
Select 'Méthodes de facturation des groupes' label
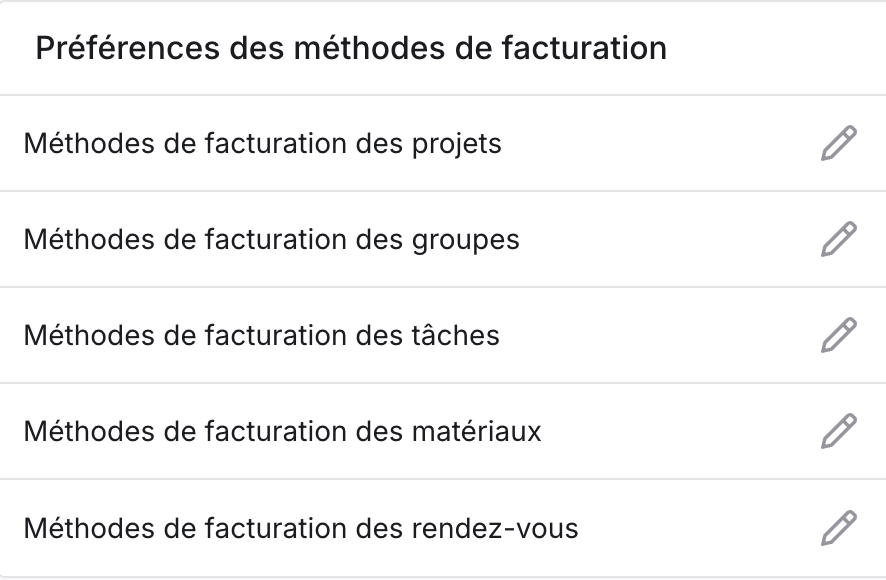pos(271,240)
